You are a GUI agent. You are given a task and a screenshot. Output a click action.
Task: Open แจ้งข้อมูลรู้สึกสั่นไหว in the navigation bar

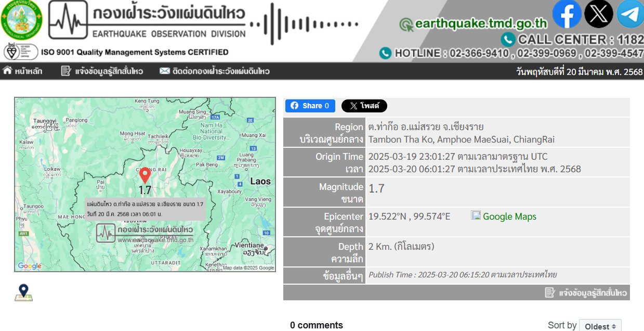(102, 71)
